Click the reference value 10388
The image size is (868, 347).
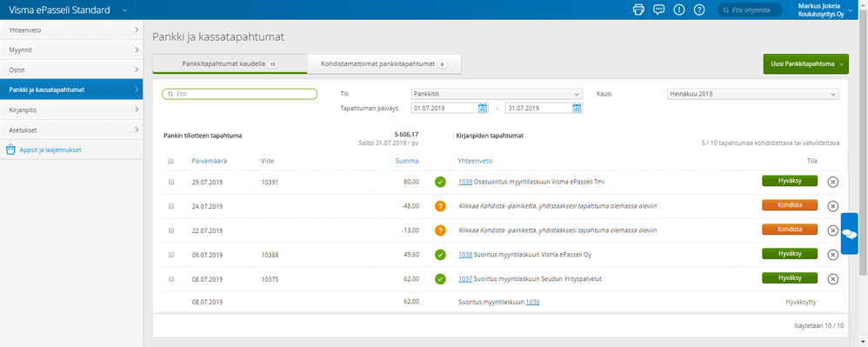pyautogui.click(x=270, y=255)
